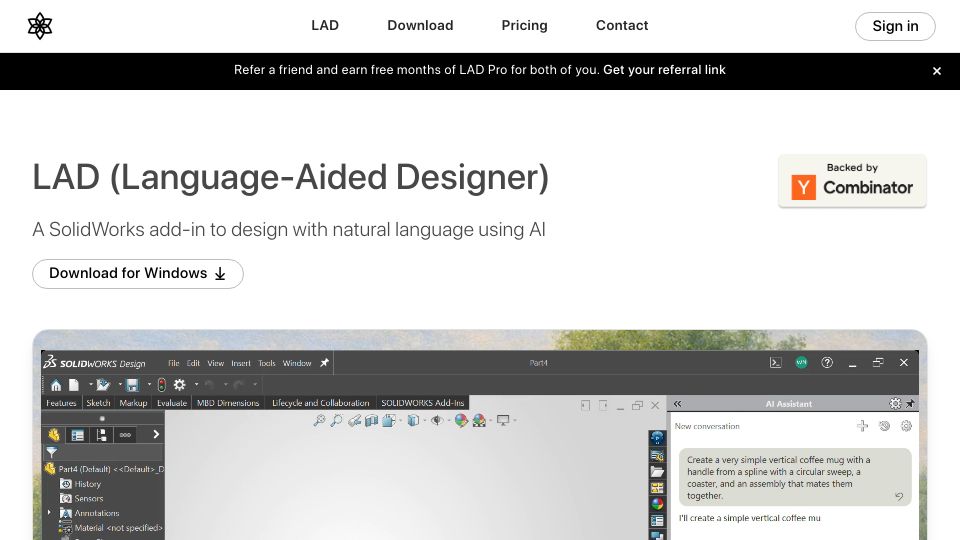
Task: Open the Help question mark icon
Action: [x=827, y=362]
